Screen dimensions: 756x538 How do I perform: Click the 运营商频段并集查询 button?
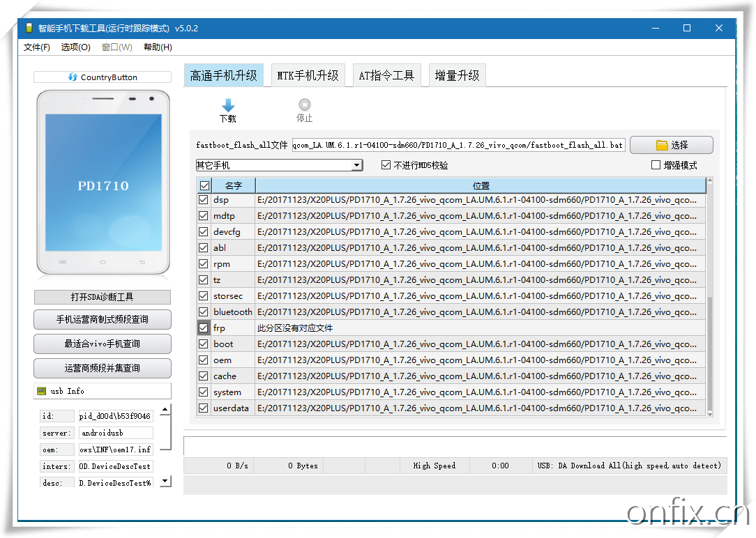(x=102, y=368)
